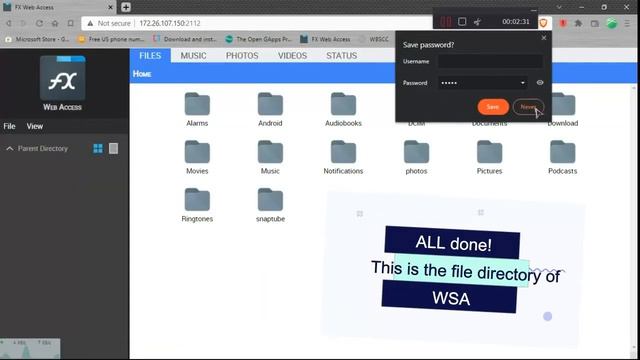The image size is (640, 360).
Task: Close the FX Web Access browser tab
Action: click(x=110, y=7)
